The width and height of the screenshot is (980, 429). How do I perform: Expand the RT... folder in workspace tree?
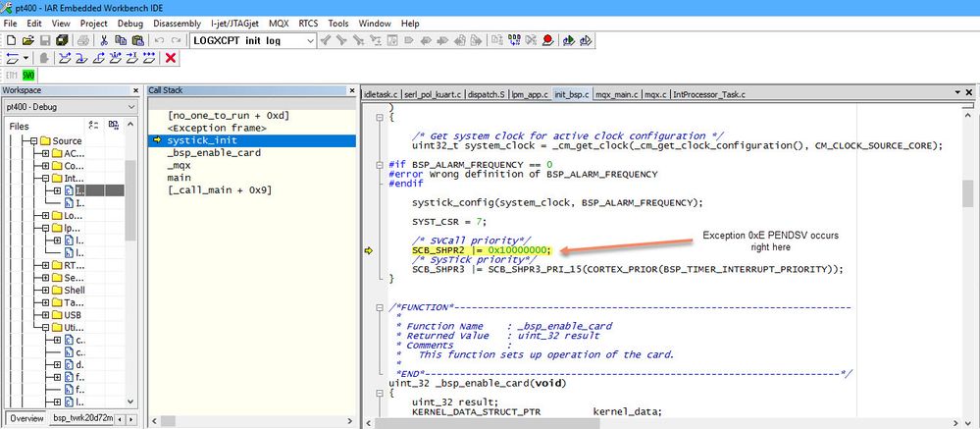[x=46, y=265]
